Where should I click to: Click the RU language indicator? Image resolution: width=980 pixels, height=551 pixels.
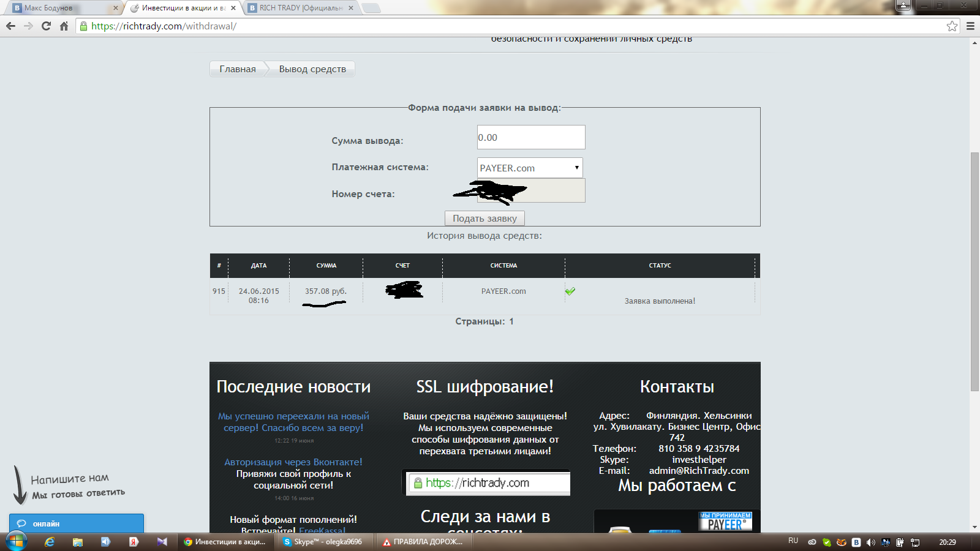[x=793, y=541]
